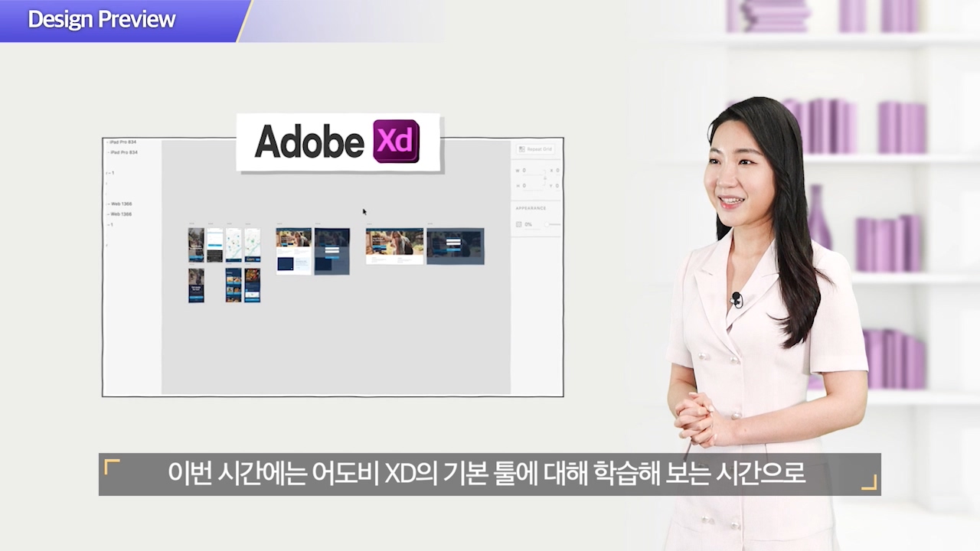Select the white mobile login form artboard
The width and height of the screenshot is (980, 551).
point(215,245)
